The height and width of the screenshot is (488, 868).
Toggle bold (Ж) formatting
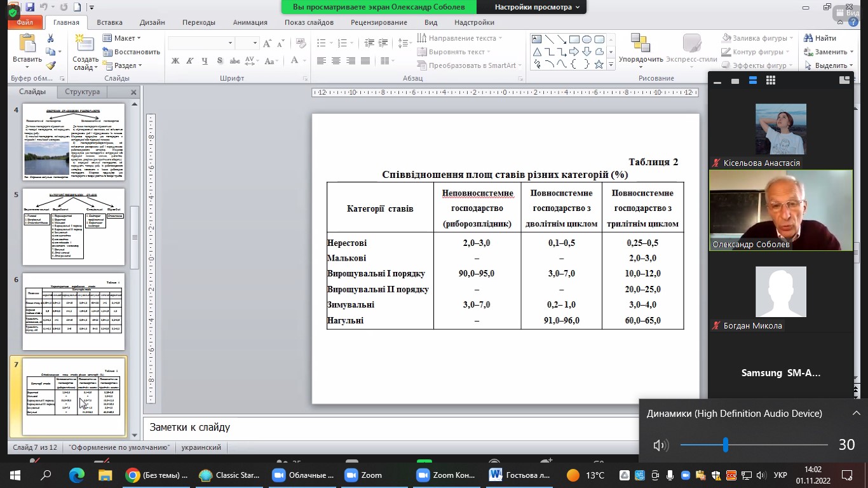tap(175, 61)
